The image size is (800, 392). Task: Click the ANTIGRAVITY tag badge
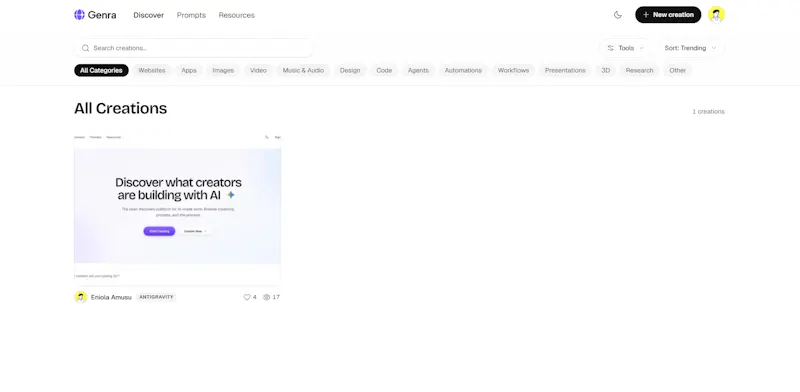click(156, 297)
